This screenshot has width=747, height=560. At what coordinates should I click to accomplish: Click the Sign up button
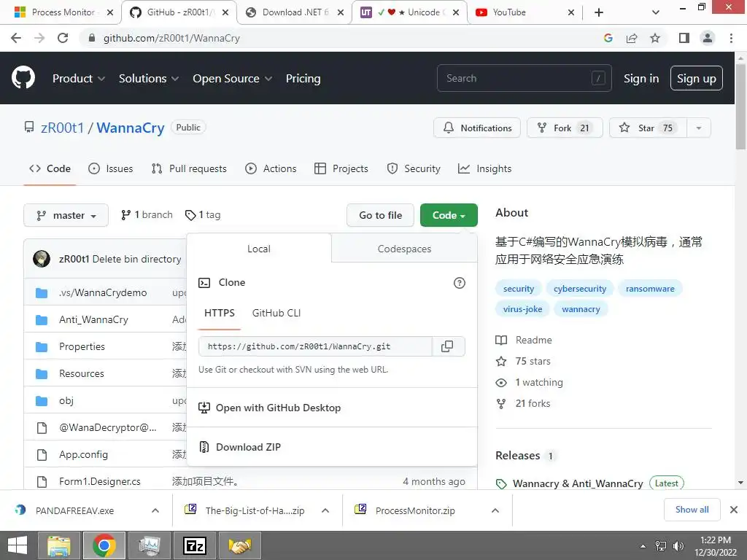(x=696, y=78)
